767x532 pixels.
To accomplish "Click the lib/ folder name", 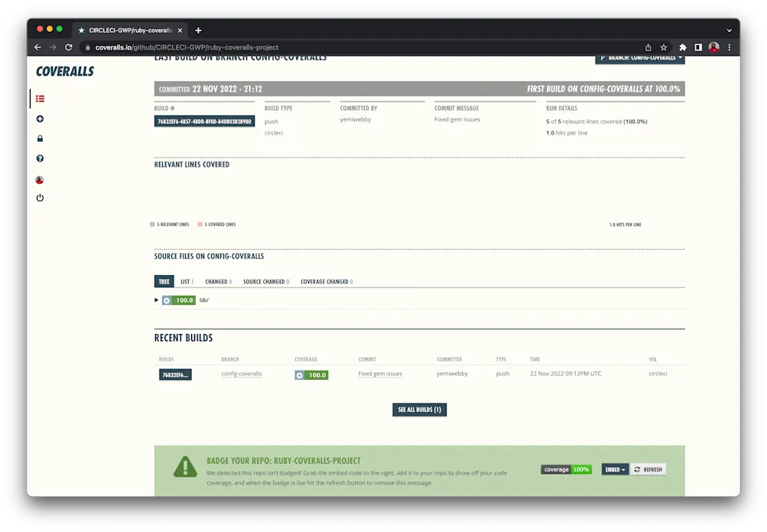I will 204,300.
